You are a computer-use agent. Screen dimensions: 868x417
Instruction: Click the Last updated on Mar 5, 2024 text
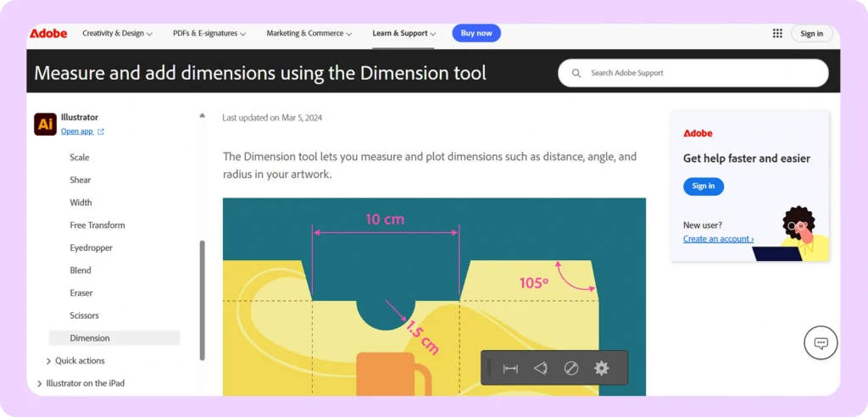[x=272, y=118]
